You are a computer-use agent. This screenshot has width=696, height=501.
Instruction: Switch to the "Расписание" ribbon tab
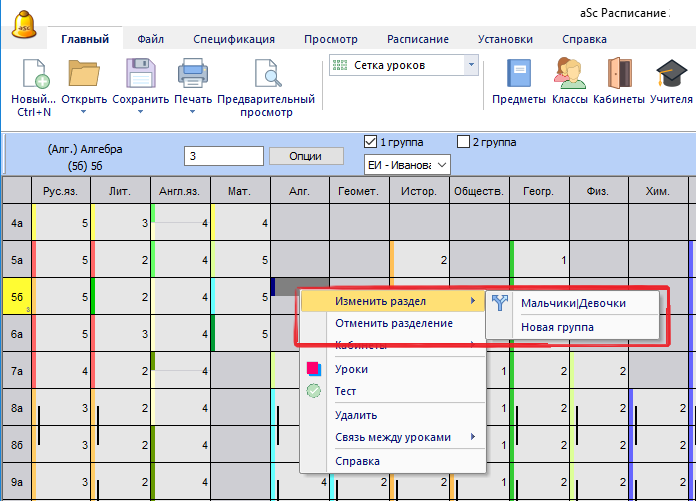click(x=418, y=40)
